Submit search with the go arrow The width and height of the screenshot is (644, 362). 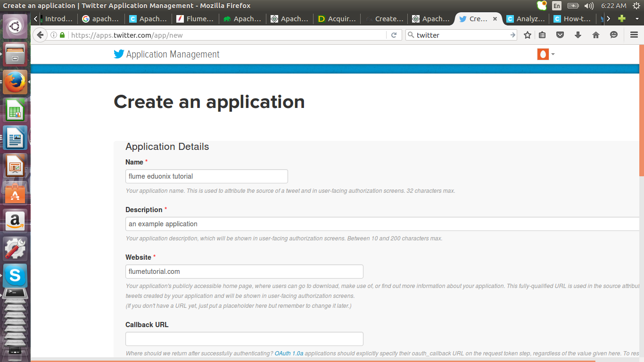pyautogui.click(x=512, y=35)
